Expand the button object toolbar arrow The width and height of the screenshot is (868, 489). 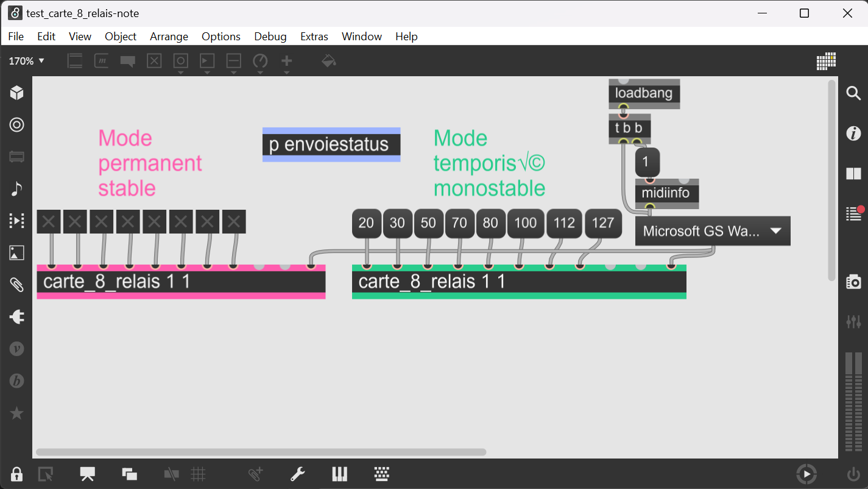click(181, 73)
